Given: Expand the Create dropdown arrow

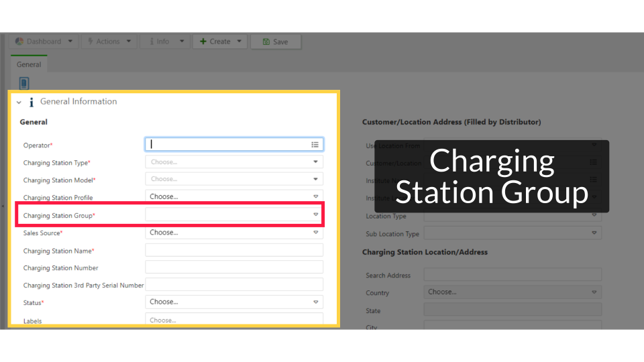Looking at the screenshot, I should pos(239,42).
